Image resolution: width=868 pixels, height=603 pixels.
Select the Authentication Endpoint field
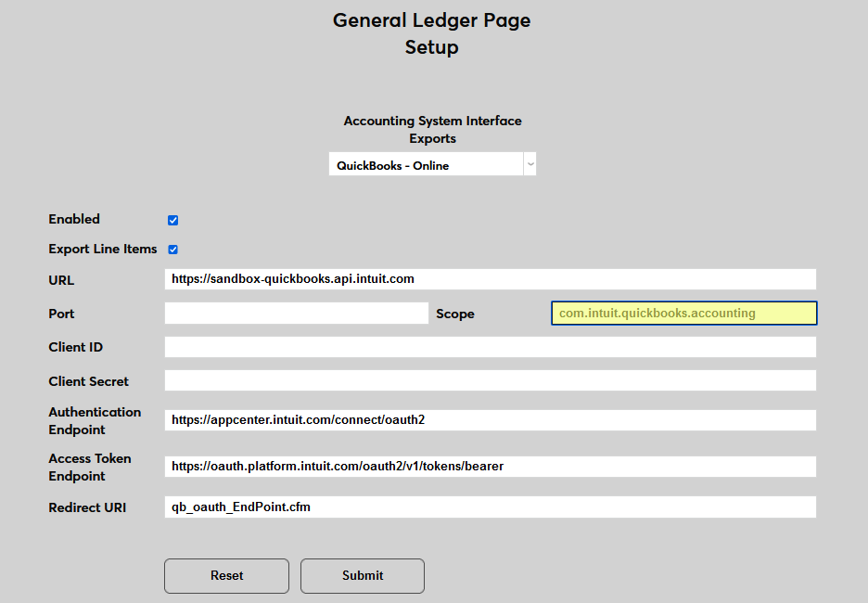[490, 419]
